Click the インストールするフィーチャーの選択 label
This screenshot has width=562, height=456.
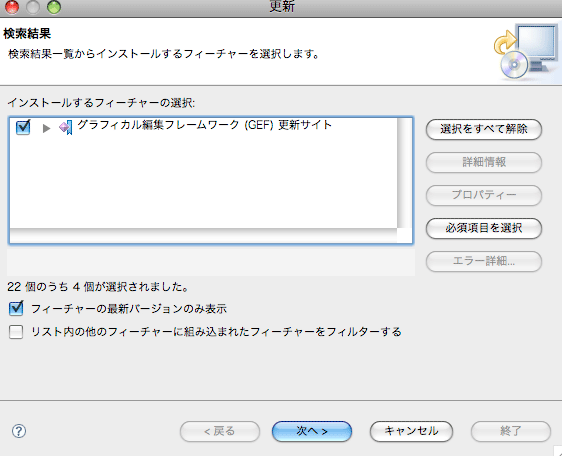(101, 103)
